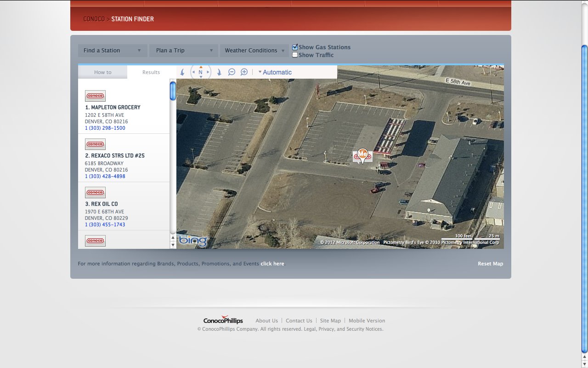The width and height of the screenshot is (588, 368).
Task: Open the Plan a Trip dropdown
Action: point(183,51)
